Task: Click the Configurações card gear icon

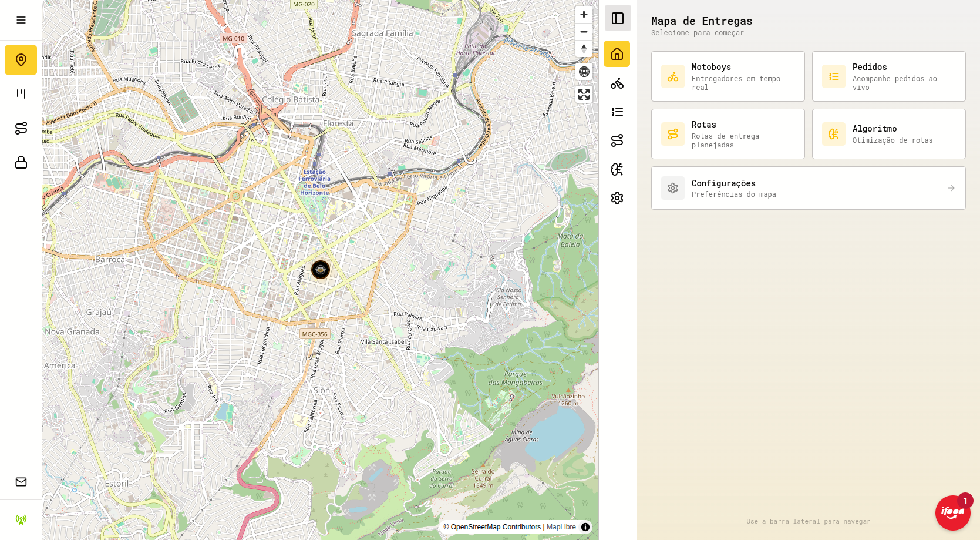Action: click(x=673, y=188)
